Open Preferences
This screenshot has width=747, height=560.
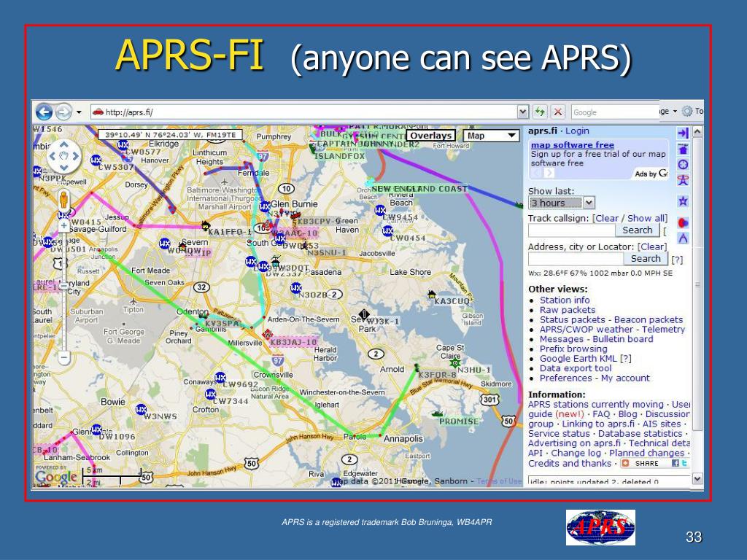click(565, 378)
